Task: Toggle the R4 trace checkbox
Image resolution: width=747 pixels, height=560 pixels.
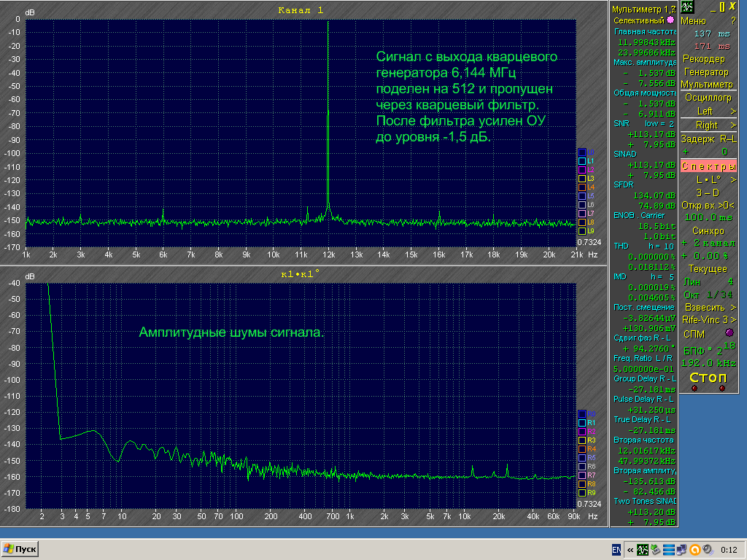Action: (581, 449)
